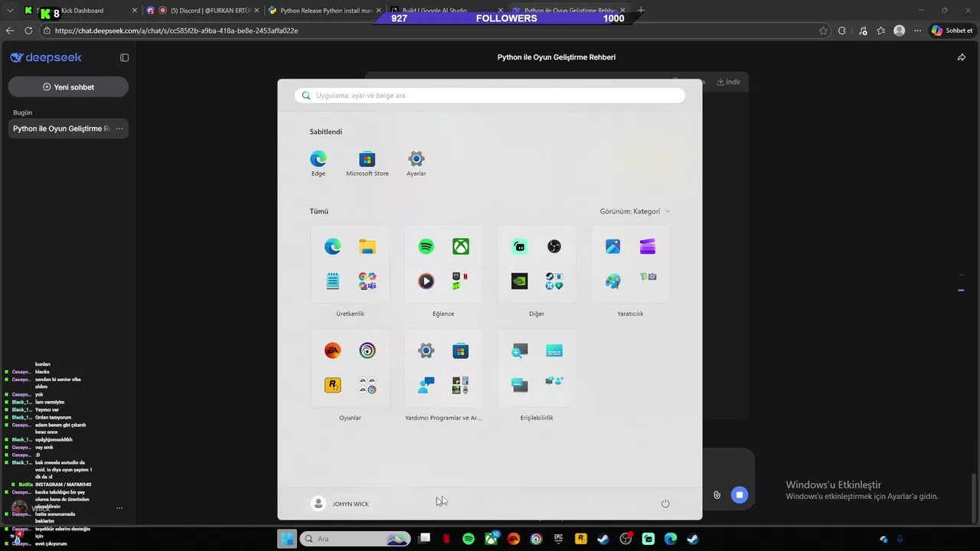Viewport: 980px width, 551px height.
Task: Expand remaining apps in Üretkenlik folder
Action: tap(367, 281)
